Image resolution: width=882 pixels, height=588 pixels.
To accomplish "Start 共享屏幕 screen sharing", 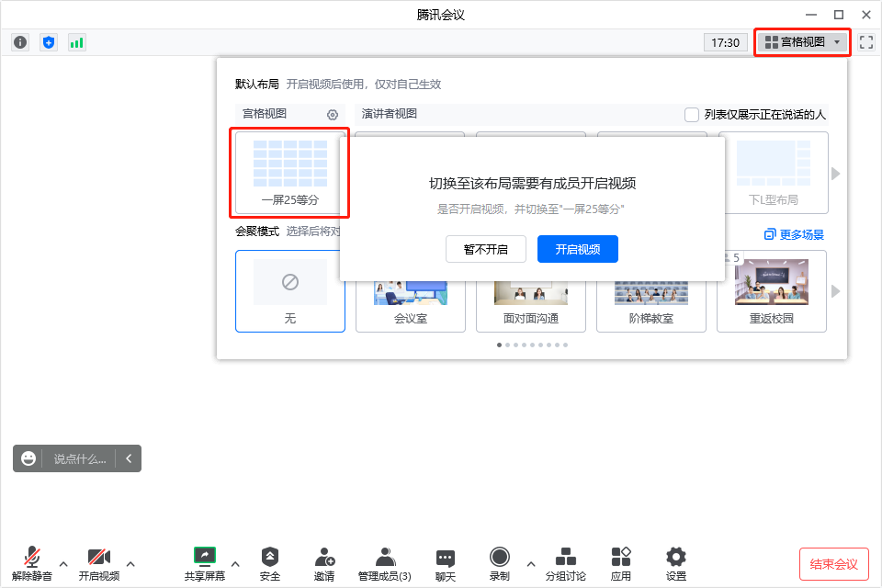I will [x=205, y=564].
